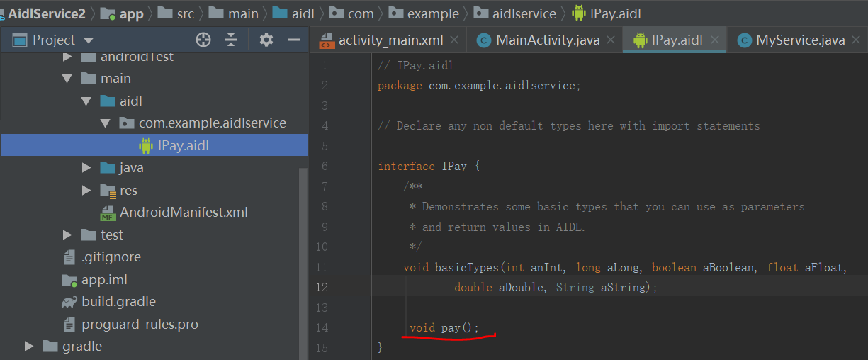Click com in the breadcrumb bar
The height and width of the screenshot is (360, 868).
pos(361,13)
